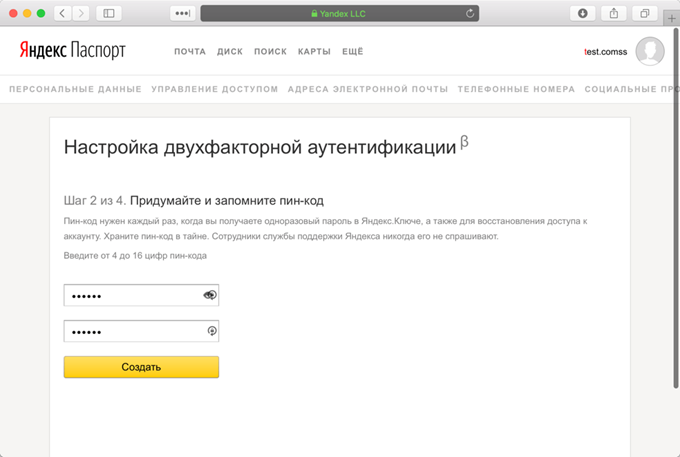Switch to ТЕЛЕФОННЫЕ НОМЕРА tab
680x457 pixels.
click(516, 89)
